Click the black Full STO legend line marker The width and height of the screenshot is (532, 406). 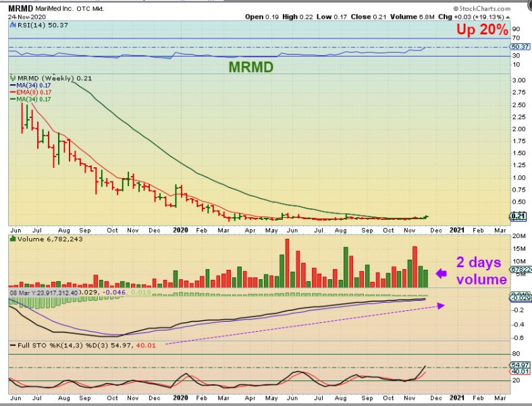13,346
